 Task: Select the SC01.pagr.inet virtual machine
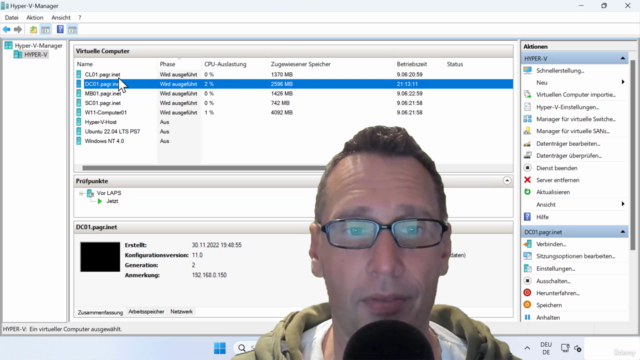pyautogui.click(x=102, y=103)
